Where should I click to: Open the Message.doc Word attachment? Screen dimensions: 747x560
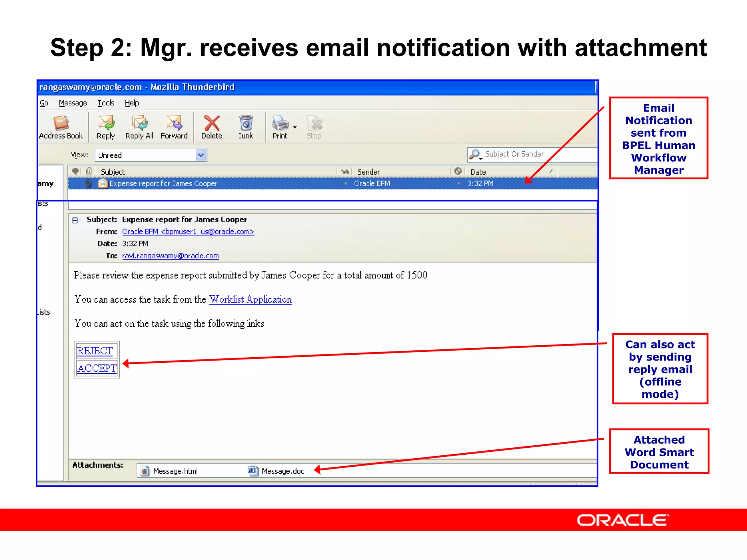[x=276, y=471]
